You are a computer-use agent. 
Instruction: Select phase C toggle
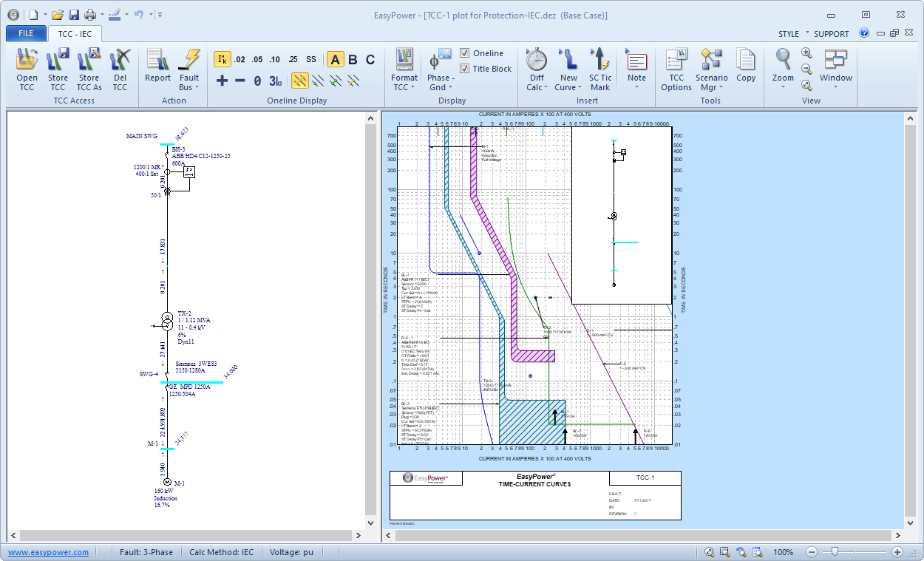coord(370,60)
